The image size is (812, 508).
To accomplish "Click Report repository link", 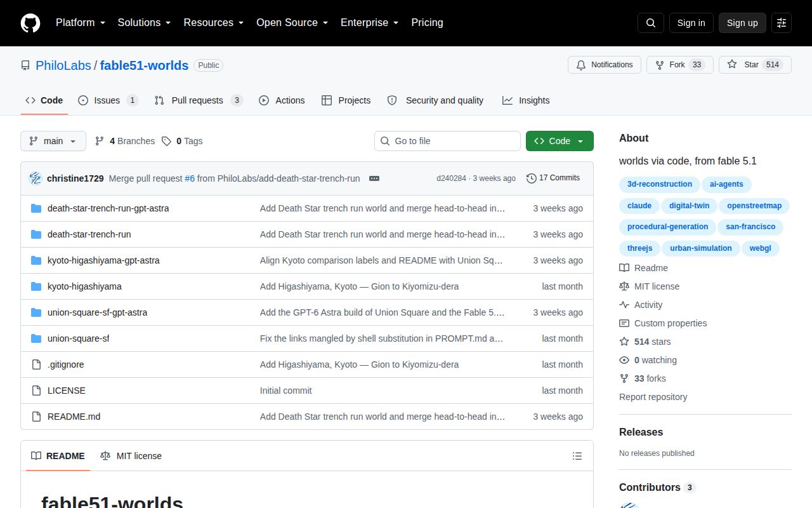I will pyautogui.click(x=653, y=397).
